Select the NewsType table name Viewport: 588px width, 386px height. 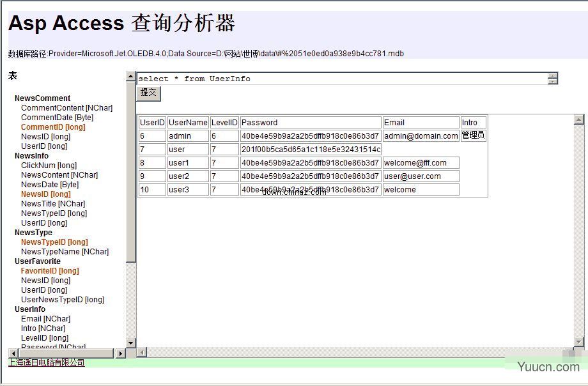point(33,233)
